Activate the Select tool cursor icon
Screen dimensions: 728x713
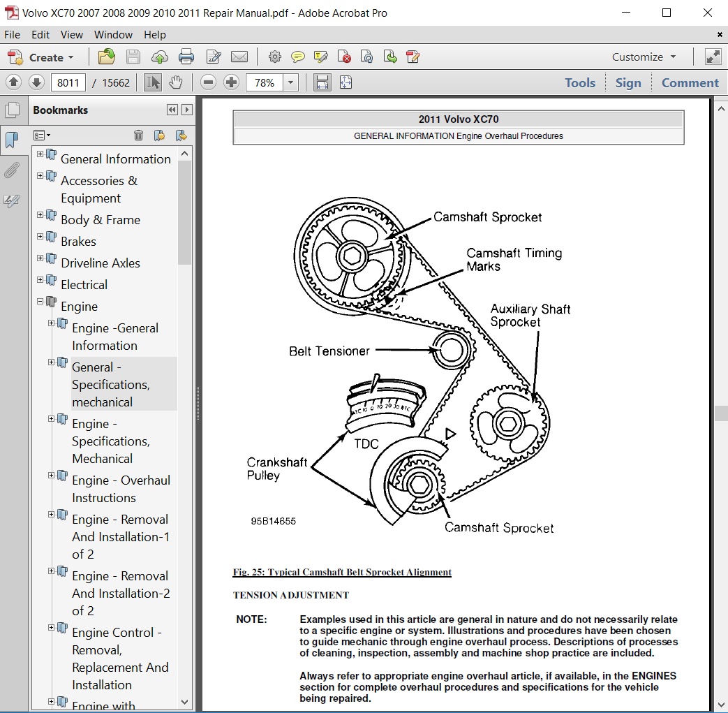153,82
